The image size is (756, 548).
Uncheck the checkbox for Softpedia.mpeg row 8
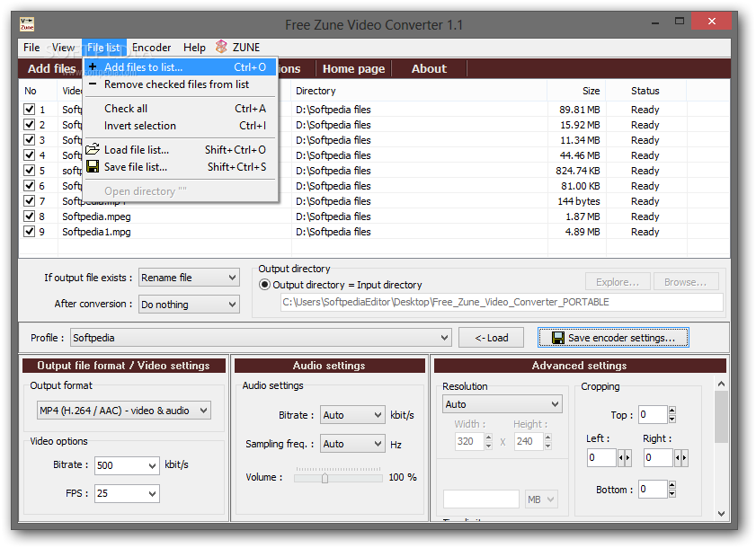tap(30, 216)
